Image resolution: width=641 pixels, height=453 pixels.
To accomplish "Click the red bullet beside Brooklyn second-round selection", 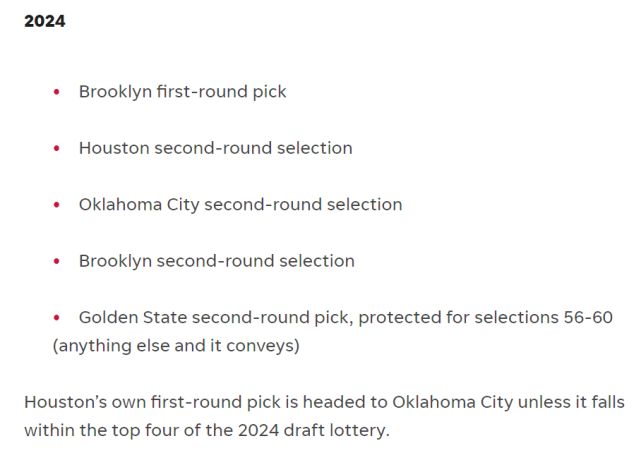I will (57, 261).
